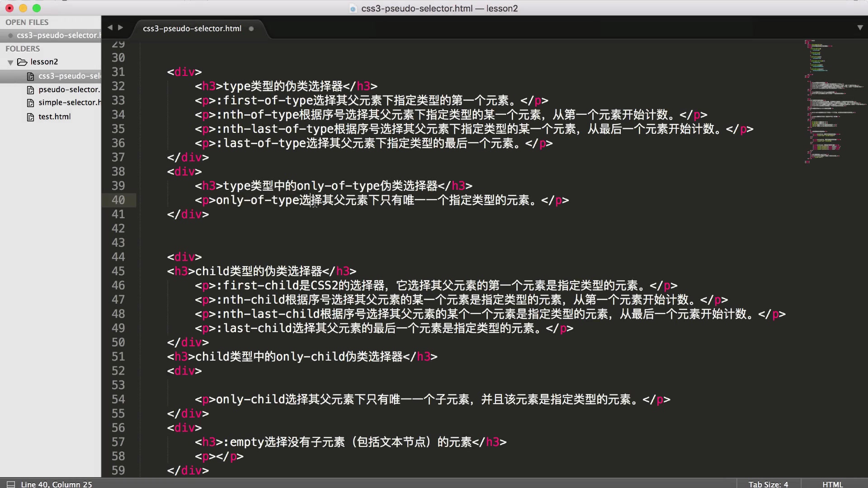Click the file icon beside test.html
The image size is (868, 488).
[30, 117]
